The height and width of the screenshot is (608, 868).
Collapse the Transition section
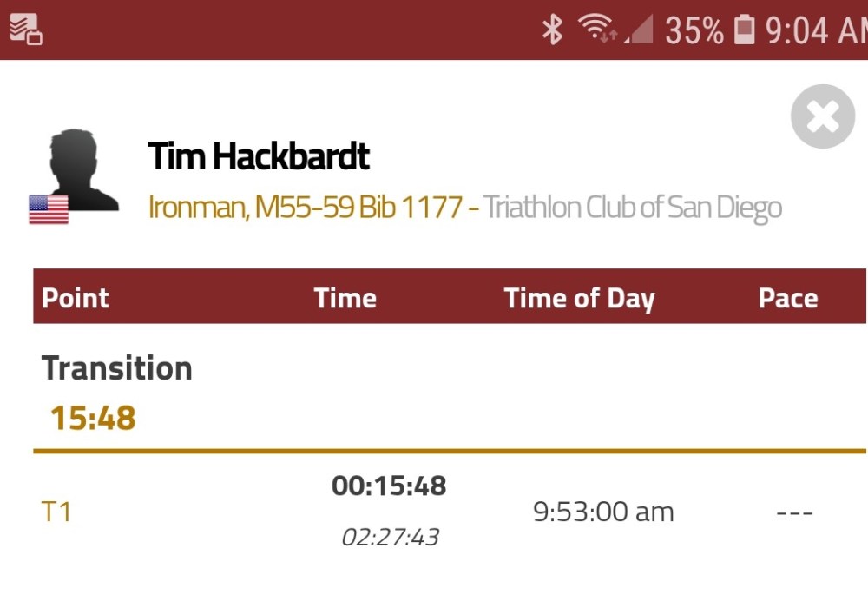point(117,368)
